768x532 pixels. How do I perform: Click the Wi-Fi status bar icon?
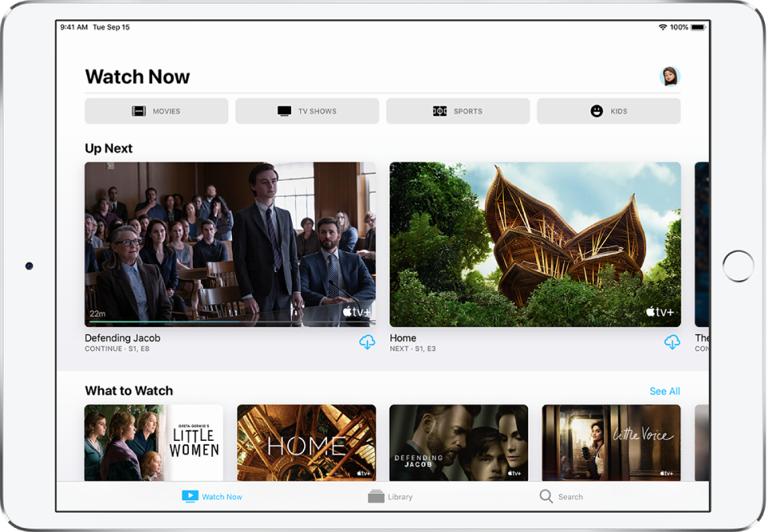662,27
